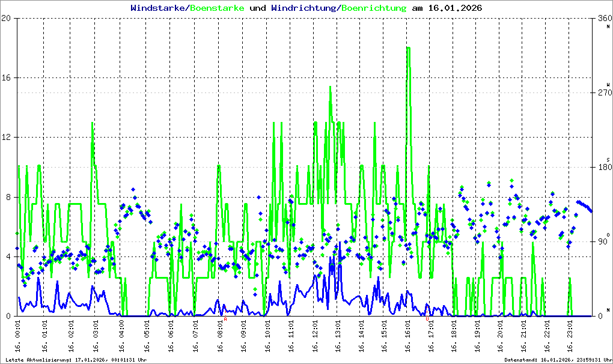
Task: Click the x-axis label "16. 22:01"
Action: 546,336
